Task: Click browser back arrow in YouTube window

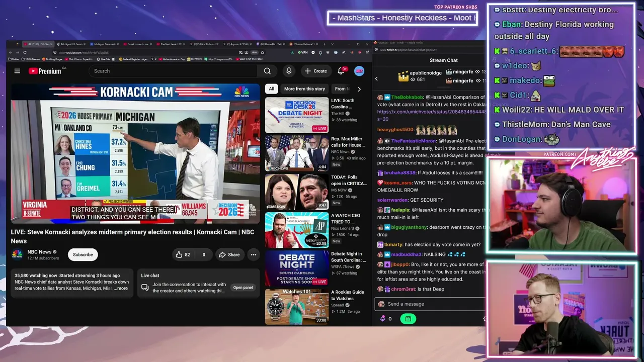Action: (x=11, y=52)
